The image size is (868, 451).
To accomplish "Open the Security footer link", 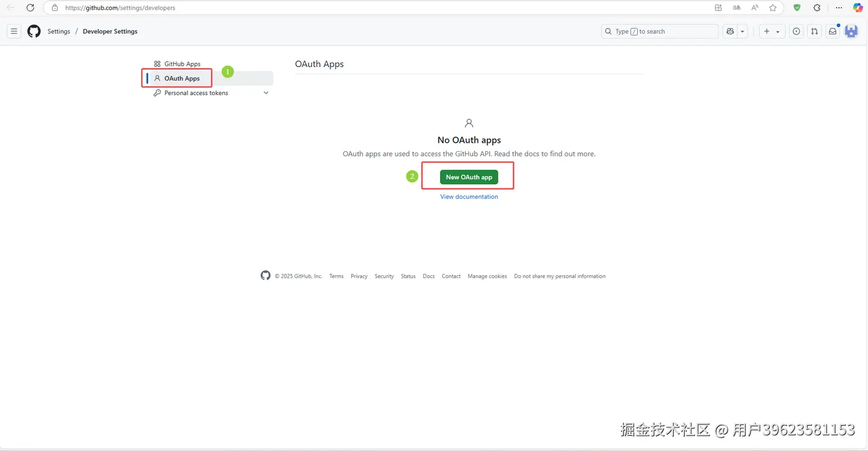I will pos(384,276).
